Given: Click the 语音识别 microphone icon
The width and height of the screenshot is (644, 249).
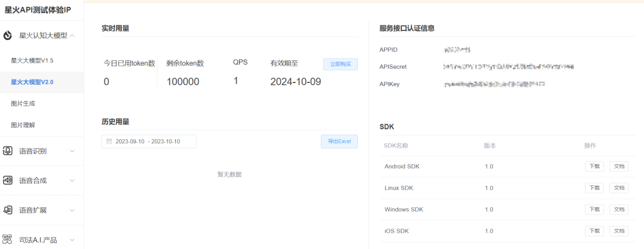Looking at the screenshot, I should click(8, 151).
